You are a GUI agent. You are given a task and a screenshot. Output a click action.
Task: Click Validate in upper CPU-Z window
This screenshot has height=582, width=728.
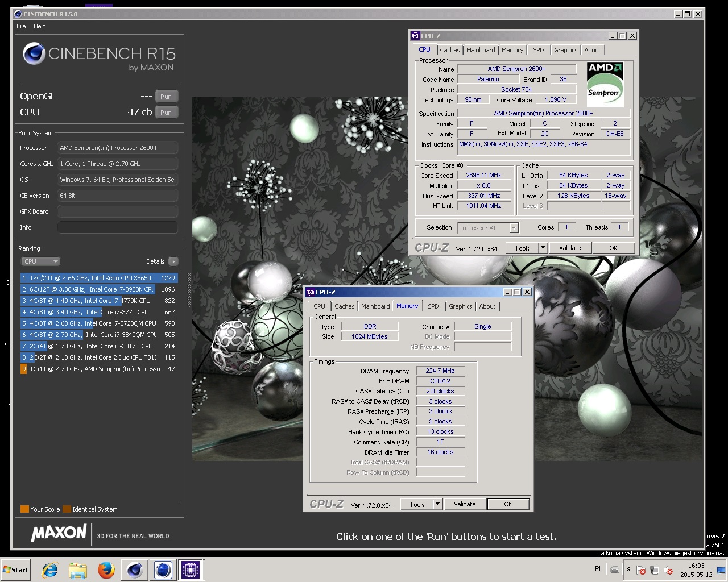point(570,248)
